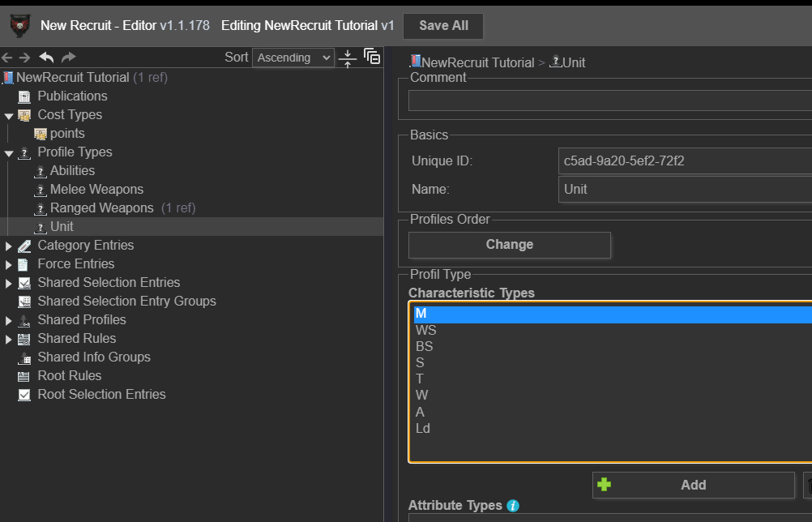Image resolution: width=812 pixels, height=522 pixels.
Task: Click the Shared Profiles icon
Action: 24,320
